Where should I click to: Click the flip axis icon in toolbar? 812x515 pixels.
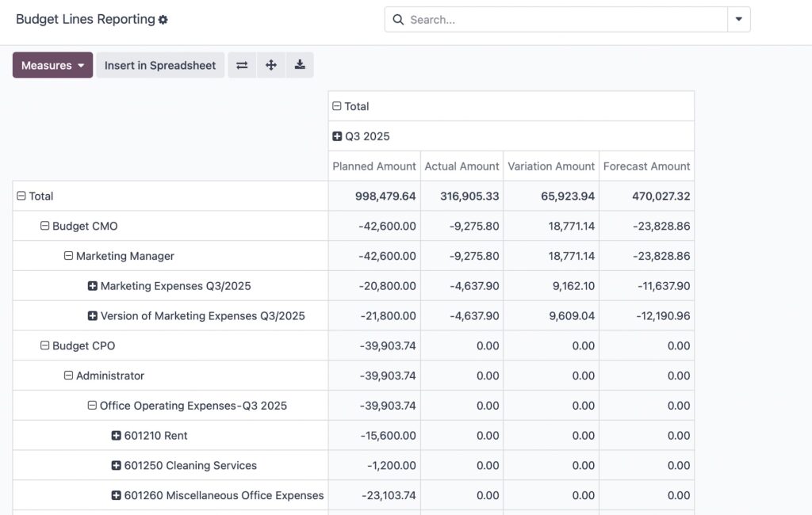click(x=242, y=65)
